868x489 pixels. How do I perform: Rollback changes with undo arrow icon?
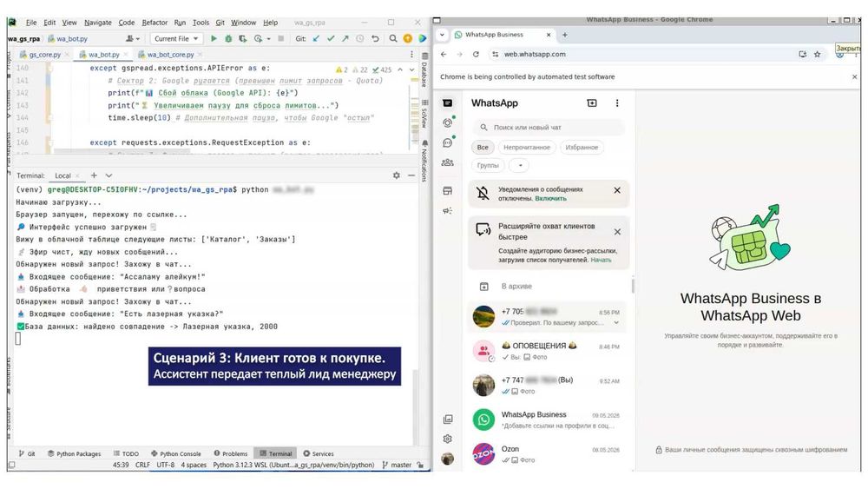click(x=375, y=39)
